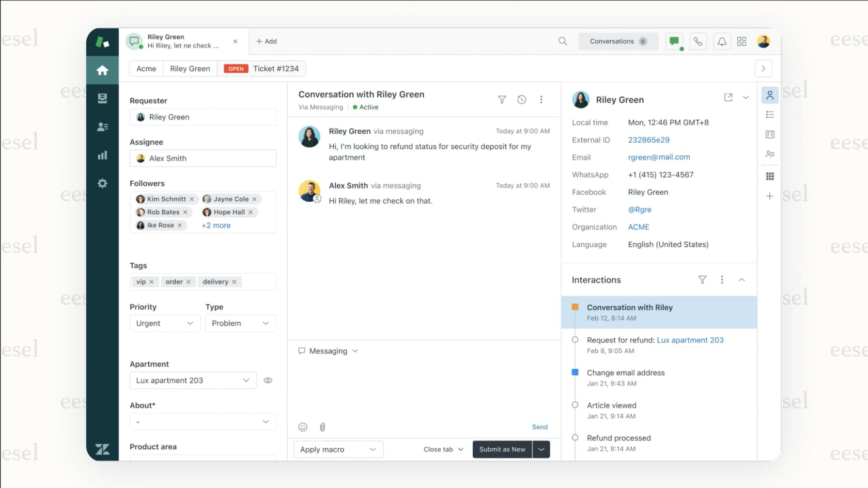Remove follower Kim Schmitt

click(x=192, y=199)
